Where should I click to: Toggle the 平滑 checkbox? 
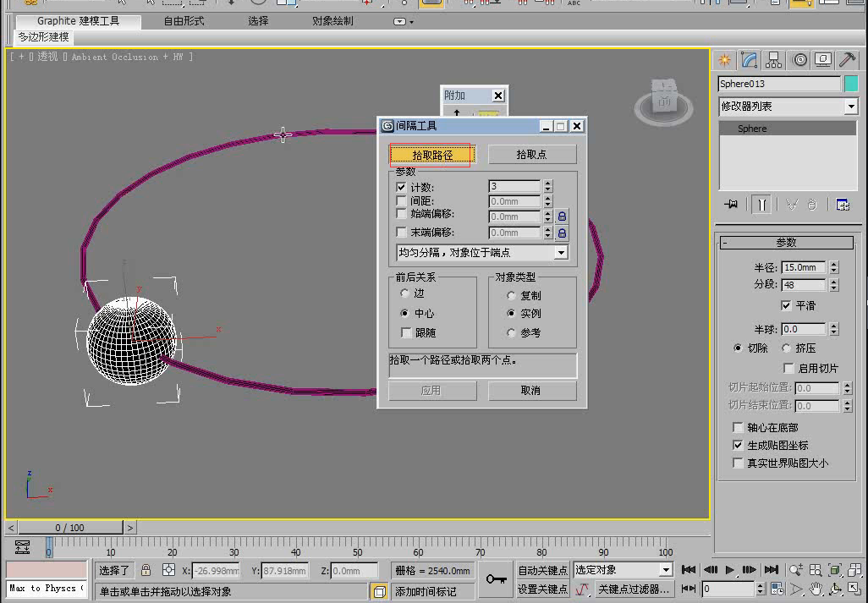(786, 305)
